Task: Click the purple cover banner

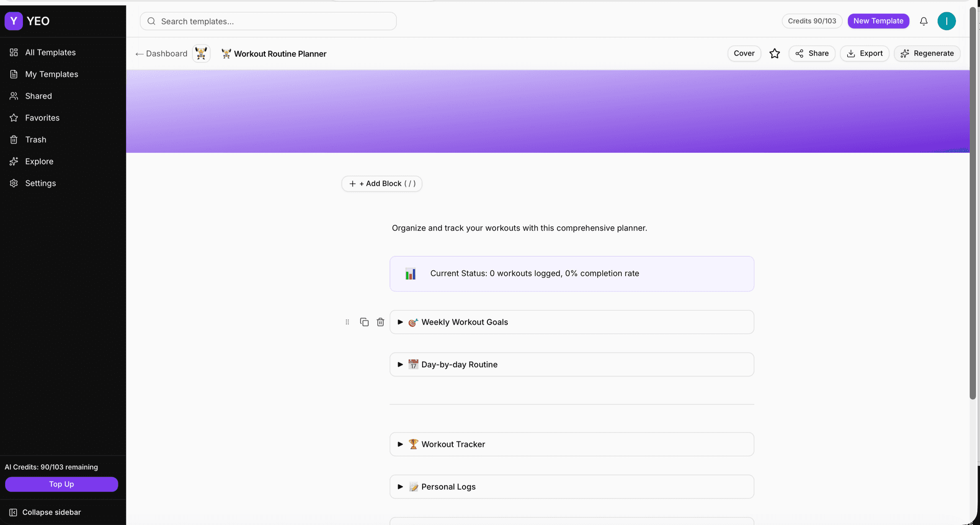Action: [548, 111]
